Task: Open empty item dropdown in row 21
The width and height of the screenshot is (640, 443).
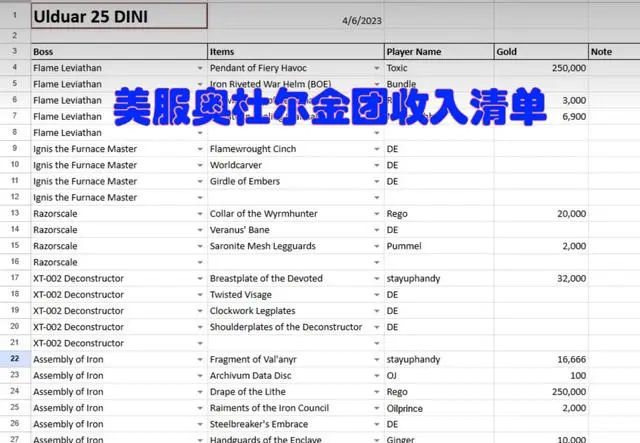Action: (377, 343)
